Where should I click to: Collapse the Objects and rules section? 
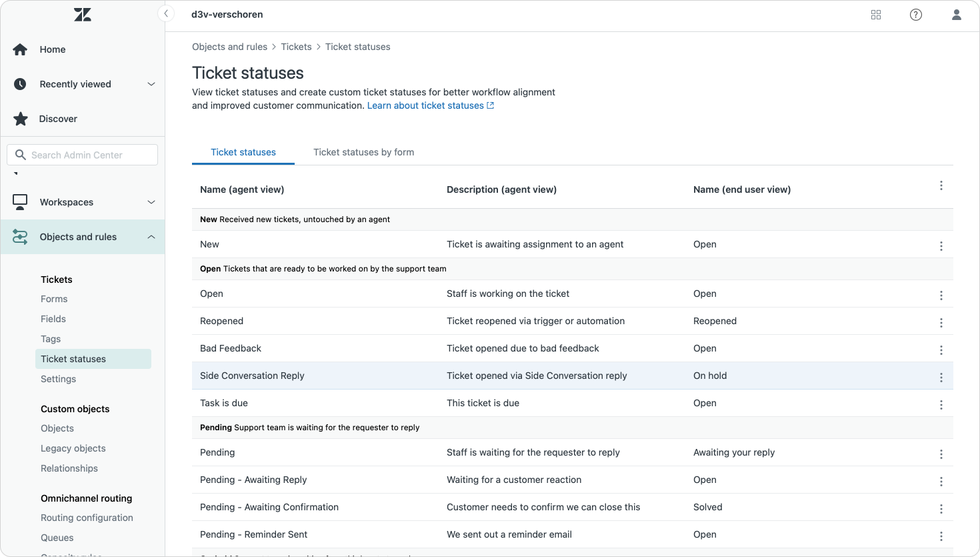[x=151, y=237]
